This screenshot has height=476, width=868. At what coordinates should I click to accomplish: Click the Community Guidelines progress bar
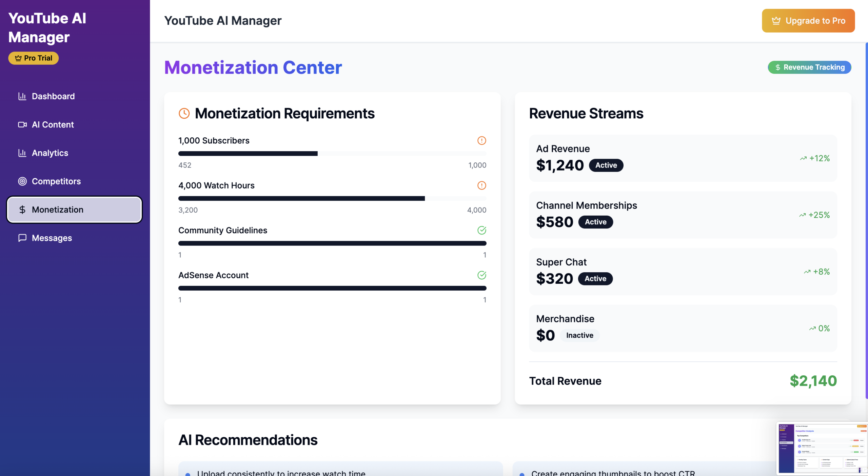point(332,243)
